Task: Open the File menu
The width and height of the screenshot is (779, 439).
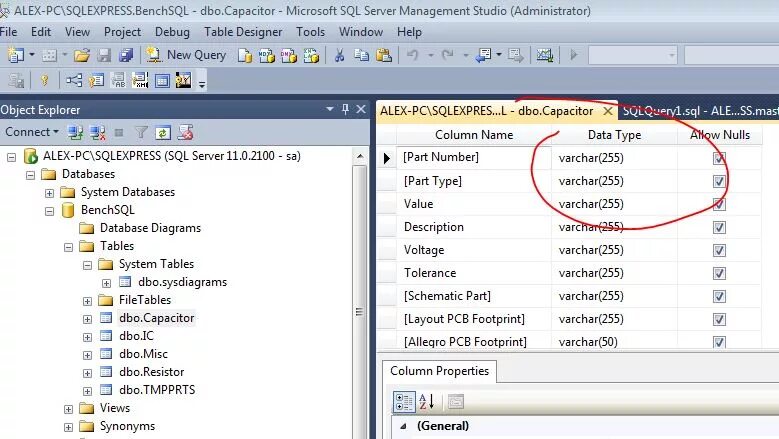Action: pos(8,32)
